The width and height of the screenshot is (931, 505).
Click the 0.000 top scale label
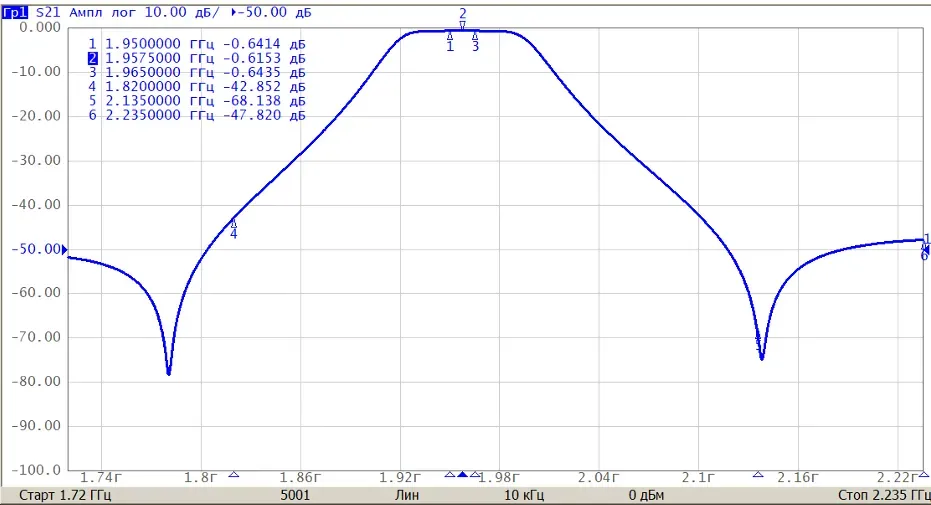click(40, 27)
